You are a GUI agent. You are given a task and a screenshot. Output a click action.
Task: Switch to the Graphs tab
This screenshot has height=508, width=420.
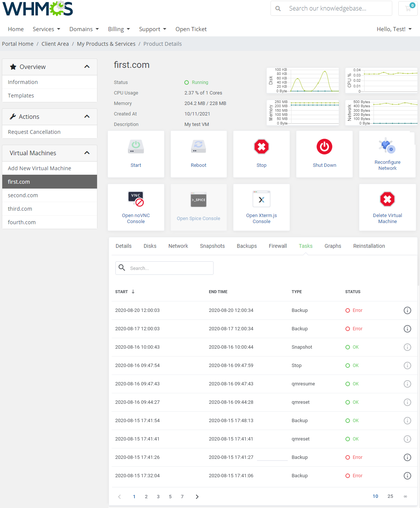[x=333, y=246]
